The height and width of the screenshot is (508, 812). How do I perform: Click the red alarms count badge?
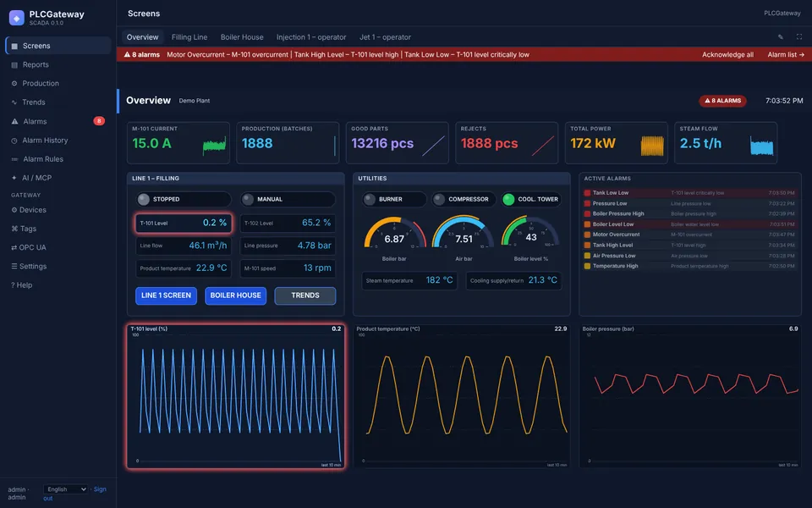pyautogui.click(x=99, y=121)
